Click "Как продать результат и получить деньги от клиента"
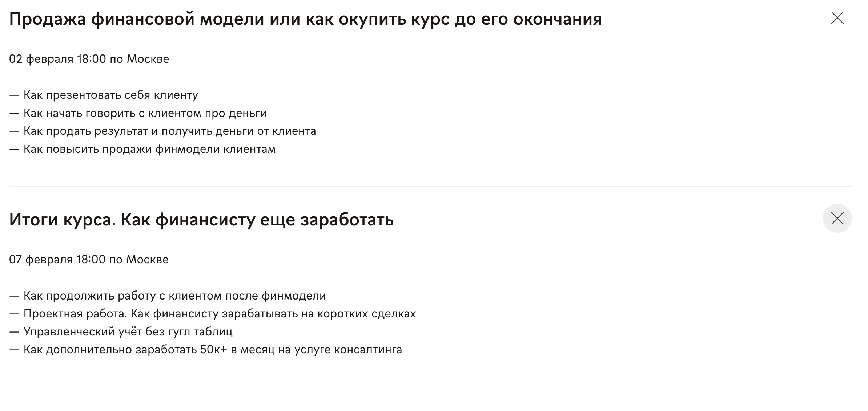868x411 pixels. 169,131
